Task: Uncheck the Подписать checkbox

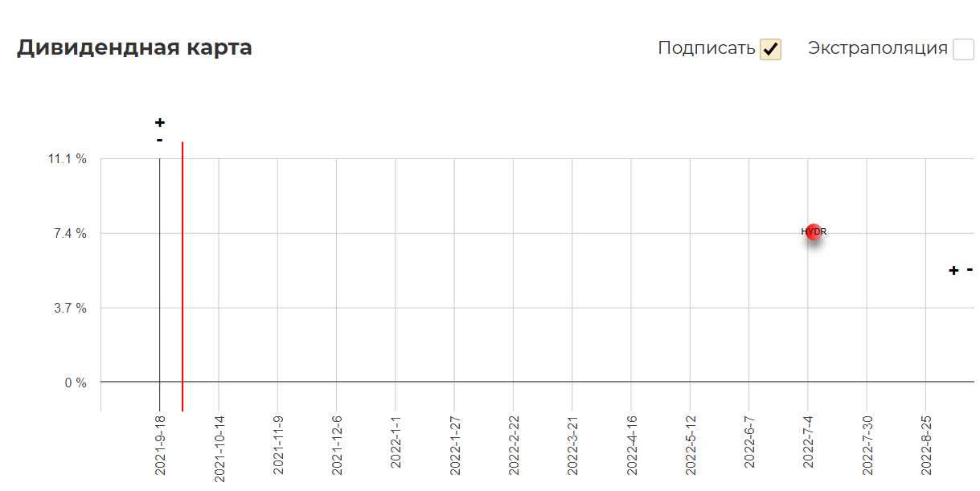Action: tap(771, 49)
